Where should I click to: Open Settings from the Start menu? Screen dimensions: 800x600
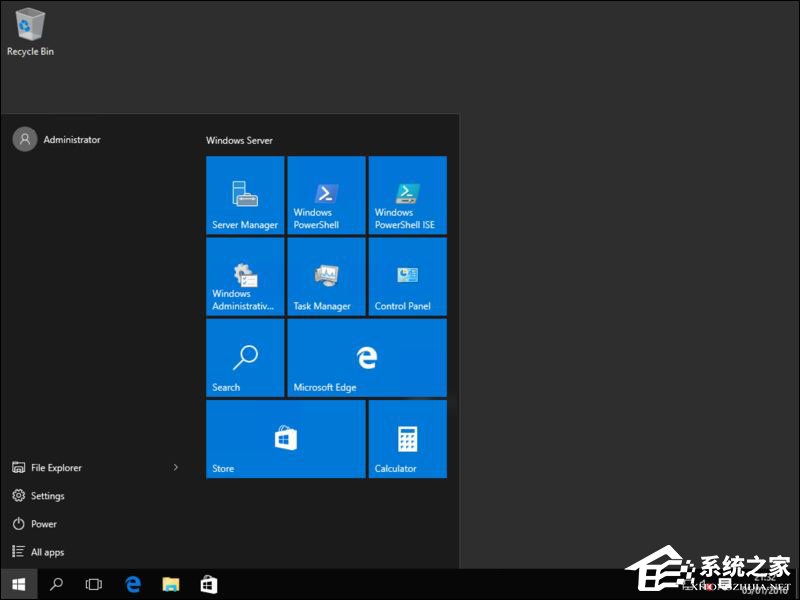(46, 495)
